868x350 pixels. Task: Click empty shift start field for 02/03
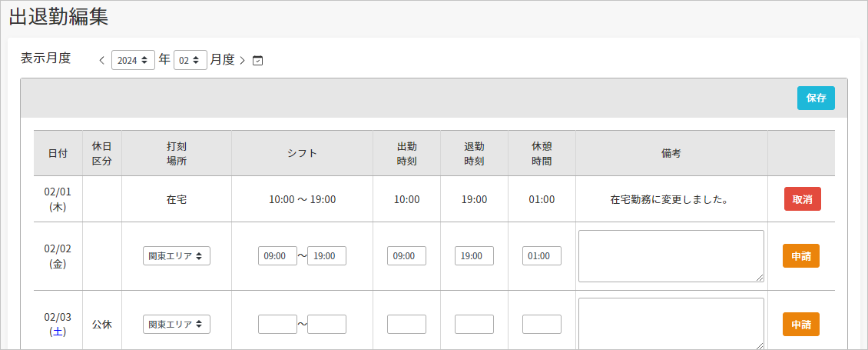coord(277,324)
